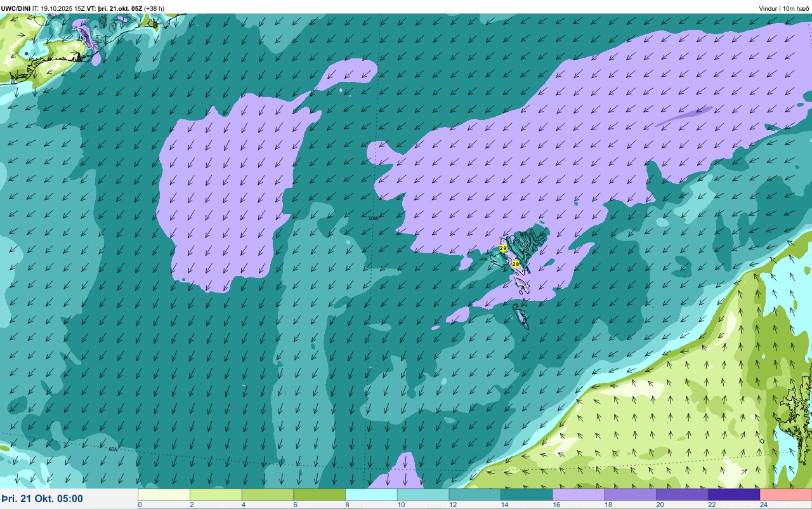The height and width of the screenshot is (509, 812).
Task: Select the dark indigo 22–24 legend swatch
Action: (734, 494)
